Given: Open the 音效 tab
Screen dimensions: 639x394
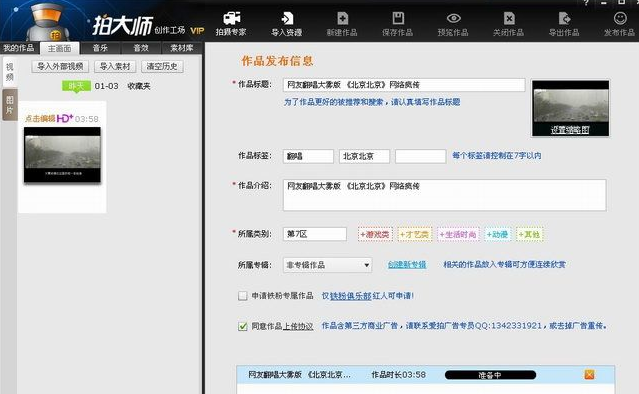Looking at the screenshot, I should (141, 48).
